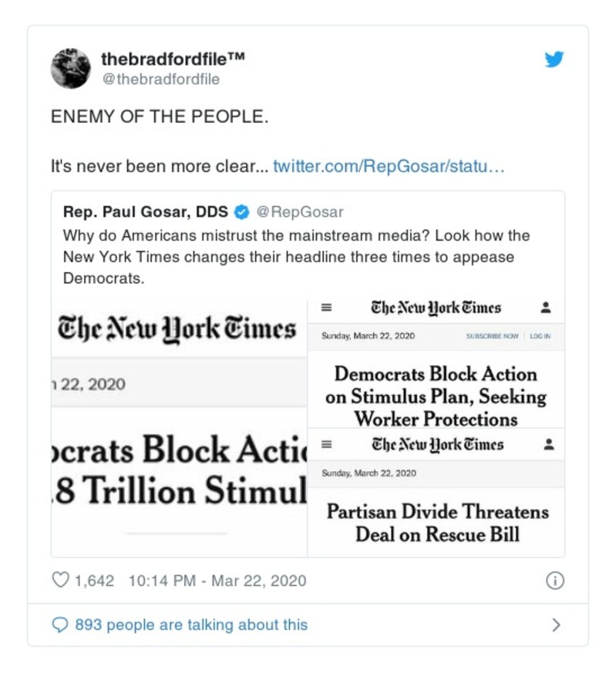Click the Twitter bird logo
The width and height of the screenshot is (616, 684).
[554, 59]
